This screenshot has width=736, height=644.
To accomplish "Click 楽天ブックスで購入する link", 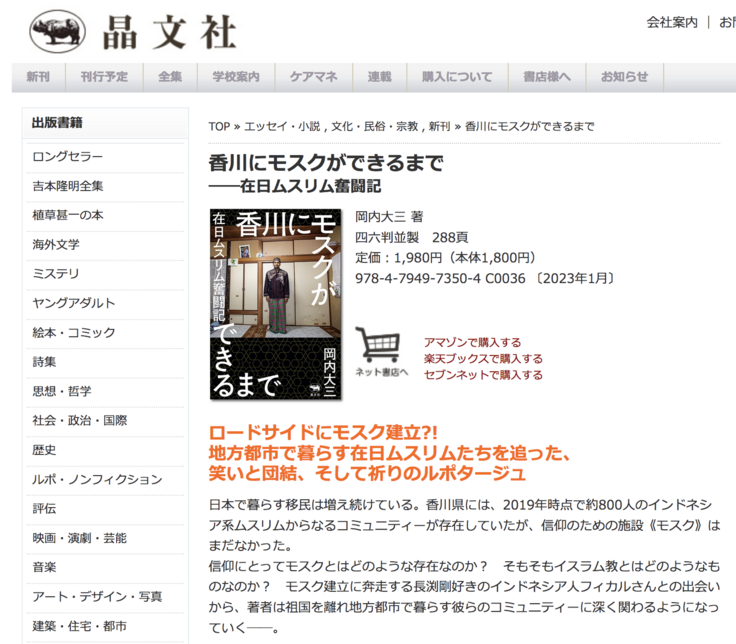I will (483, 359).
